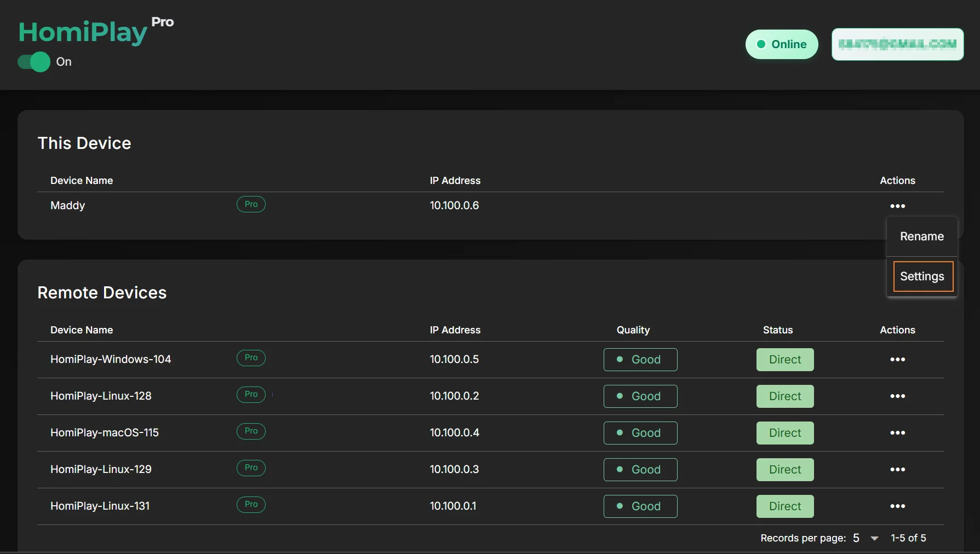
Task: Open the blurred account email button
Action: click(x=897, y=44)
